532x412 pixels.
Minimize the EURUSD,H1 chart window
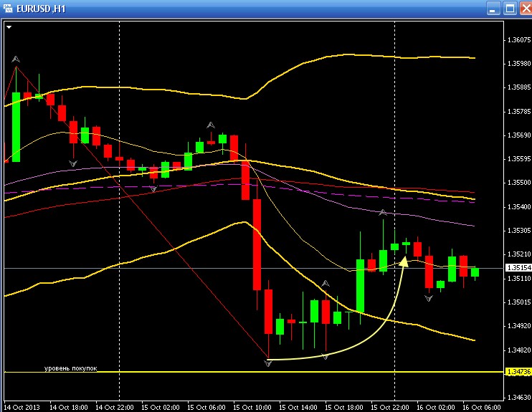point(493,8)
